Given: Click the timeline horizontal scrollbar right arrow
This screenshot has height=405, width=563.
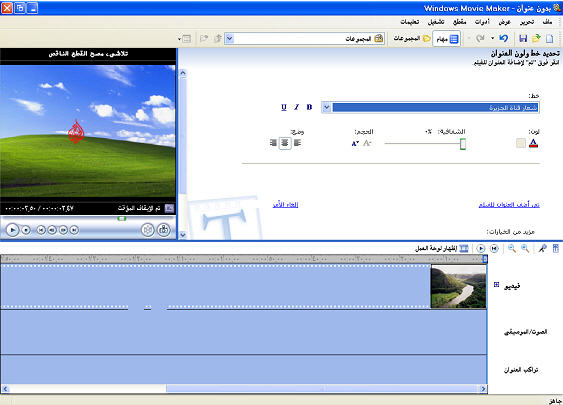Looking at the screenshot, I should tap(483, 388).
